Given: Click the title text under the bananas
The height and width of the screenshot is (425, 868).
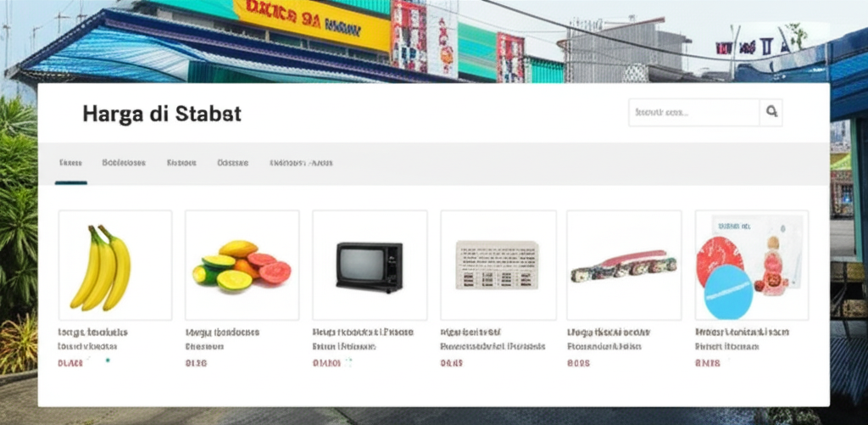Looking at the screenshot, I should pyautogui.click(x=92, y=339).
